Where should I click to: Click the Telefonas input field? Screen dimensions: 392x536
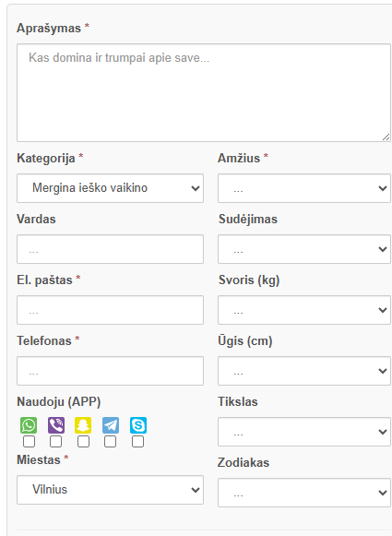click(110, 371)
